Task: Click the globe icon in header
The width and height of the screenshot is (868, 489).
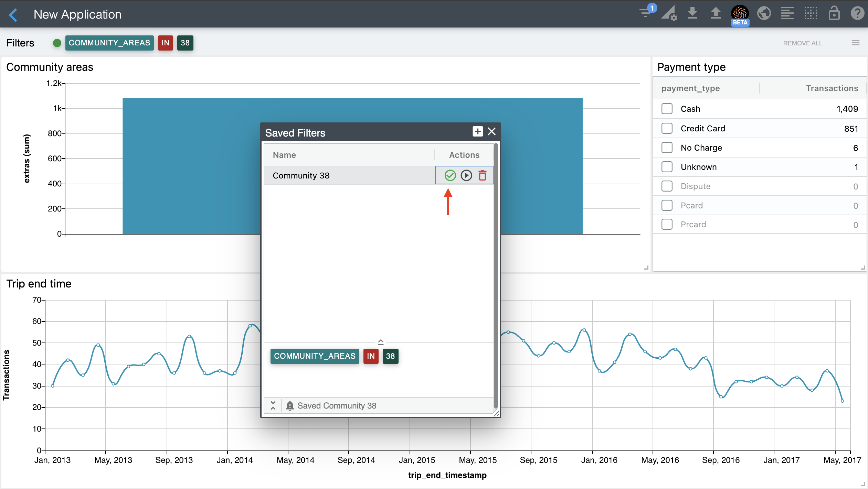Action: click(764, 13)
